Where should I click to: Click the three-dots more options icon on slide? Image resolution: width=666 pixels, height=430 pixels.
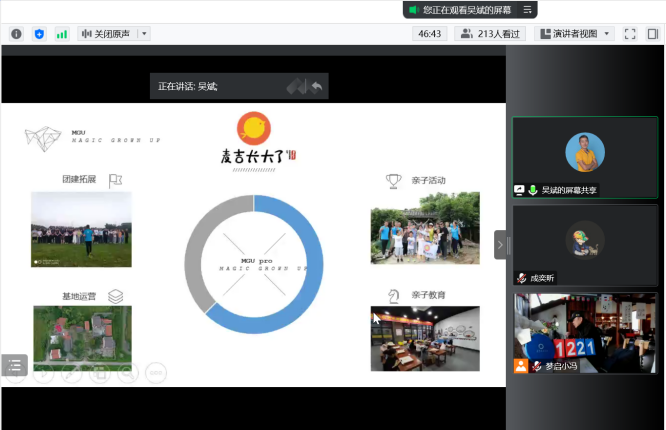[156, 373]
